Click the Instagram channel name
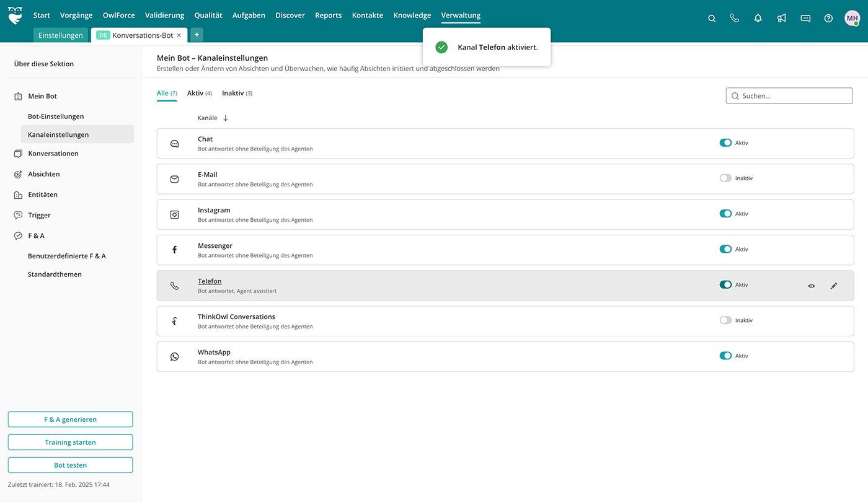Viewport: 868px width, 503px height. (214, 211)
